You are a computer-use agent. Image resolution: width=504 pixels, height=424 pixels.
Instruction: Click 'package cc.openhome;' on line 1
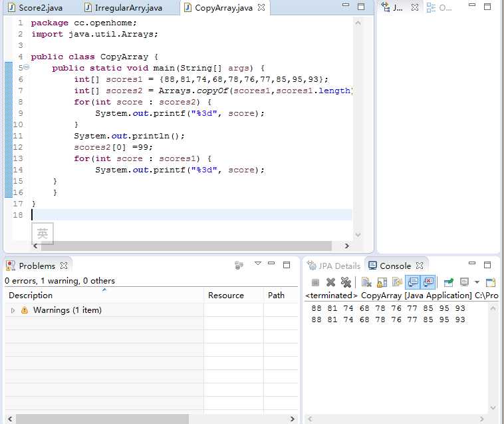(x=84, y=23)
